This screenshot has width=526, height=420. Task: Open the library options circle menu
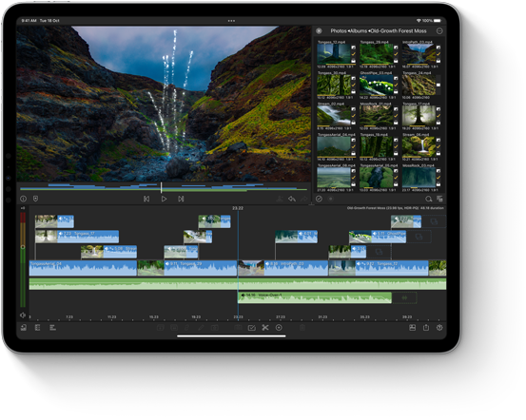[x=439, y=30]
